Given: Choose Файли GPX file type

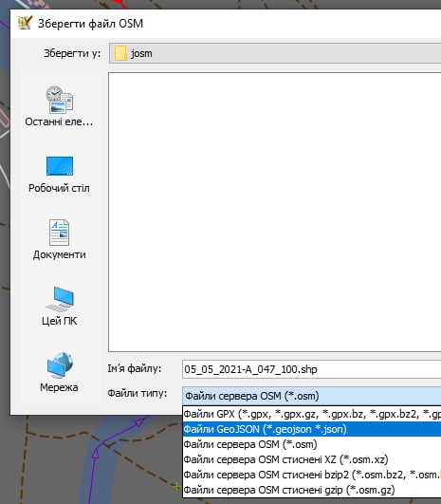Looking at the screenshot, I should (312, 414).
